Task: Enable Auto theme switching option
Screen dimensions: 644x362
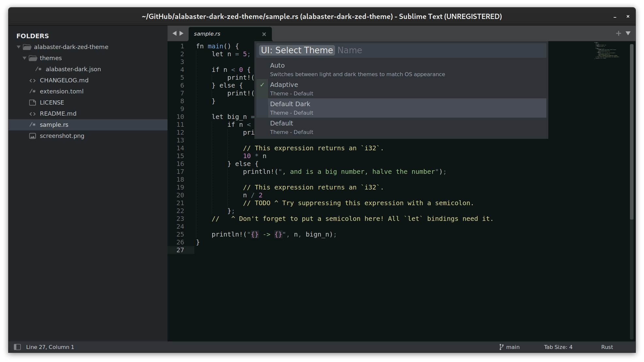Action: tap(277, 65)
